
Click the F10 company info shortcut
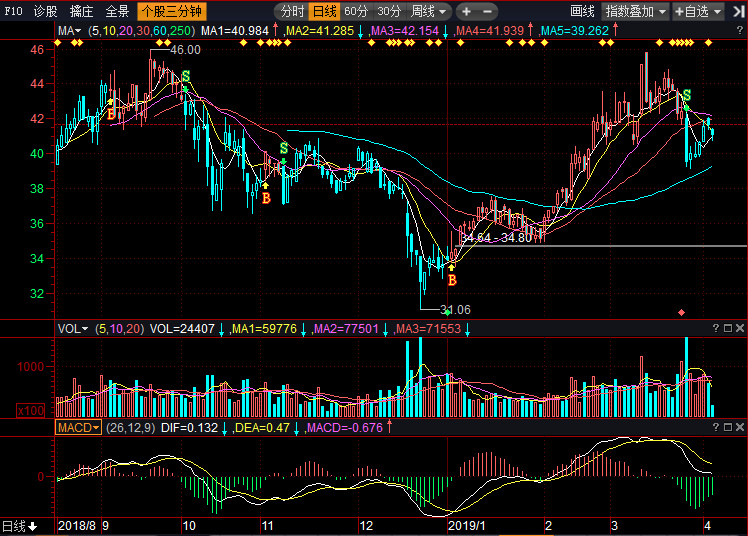(12, 11)
